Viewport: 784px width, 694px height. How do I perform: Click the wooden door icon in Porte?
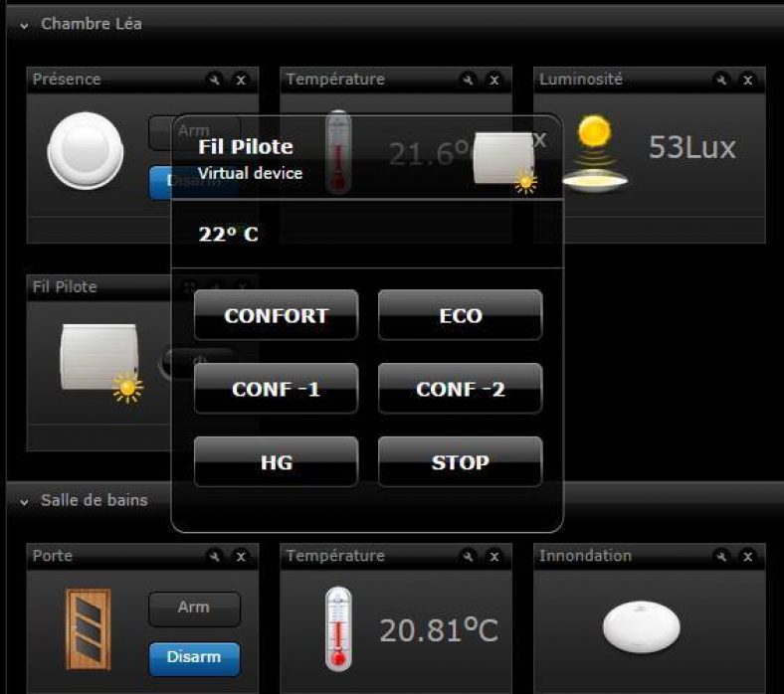[x=88, y=628]
